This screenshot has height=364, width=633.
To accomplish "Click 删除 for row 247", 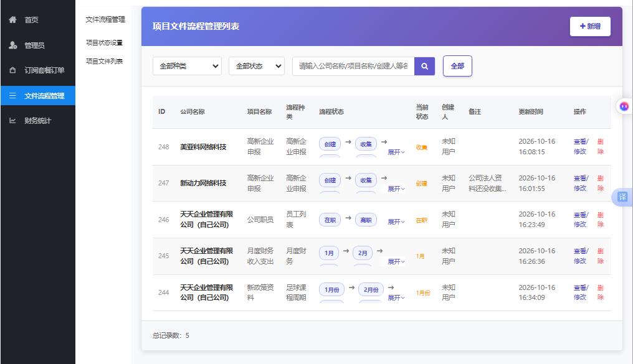I will coord(601,184).
